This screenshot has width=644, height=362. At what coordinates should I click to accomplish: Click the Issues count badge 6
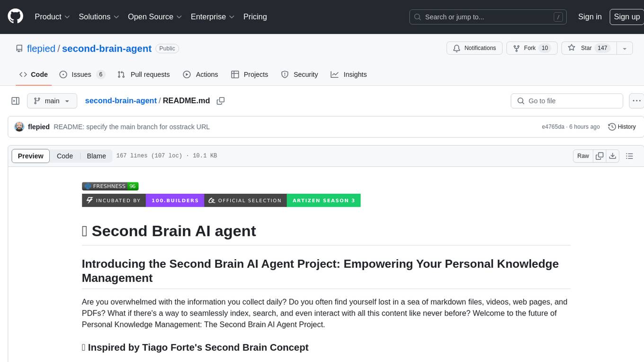click(x=100, y=74)
